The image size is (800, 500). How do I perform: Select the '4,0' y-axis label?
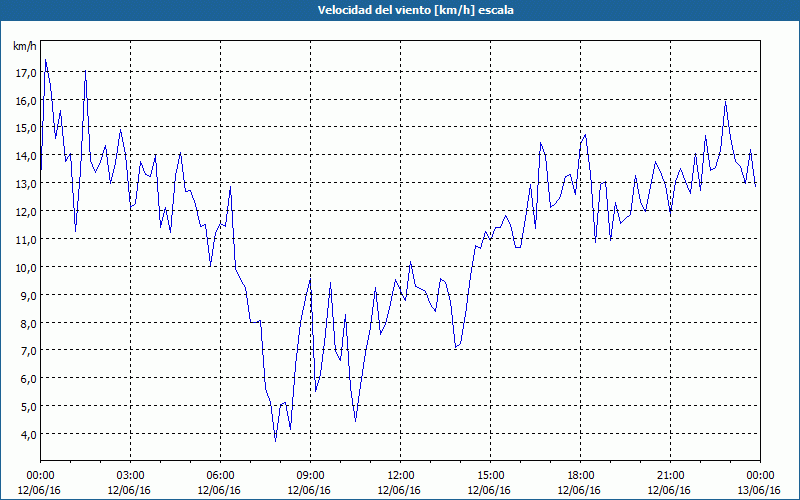(x=29, y=435)
